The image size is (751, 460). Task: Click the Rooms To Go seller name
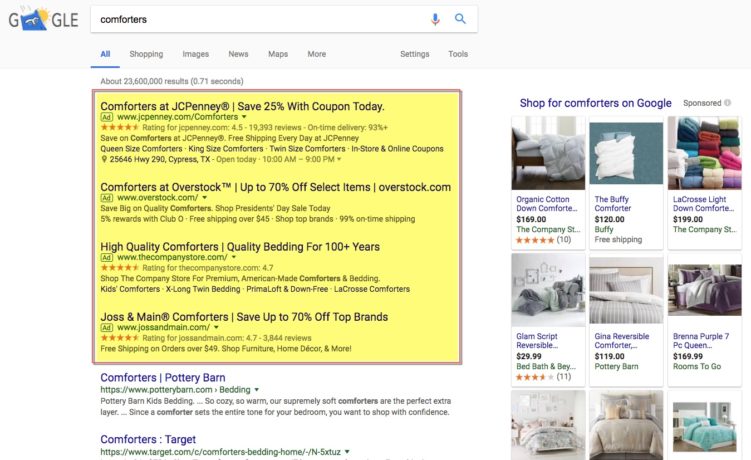click(697, 367)
